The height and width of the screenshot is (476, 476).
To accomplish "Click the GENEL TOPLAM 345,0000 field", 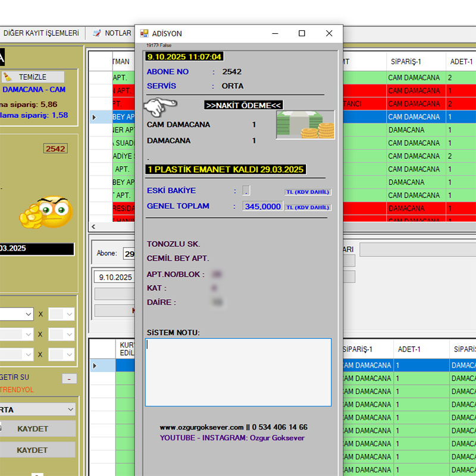I will [x=262, y=206].
